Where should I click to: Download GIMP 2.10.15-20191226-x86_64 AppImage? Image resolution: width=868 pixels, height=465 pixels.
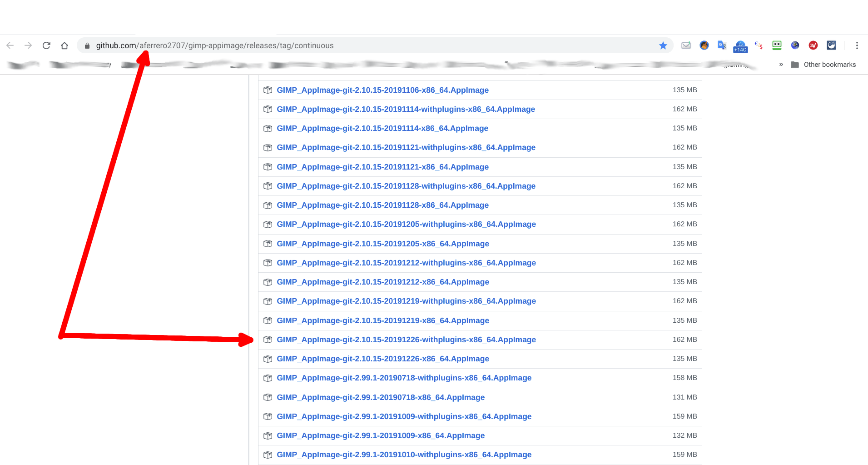pyautogui.click(x=383, y=359)
